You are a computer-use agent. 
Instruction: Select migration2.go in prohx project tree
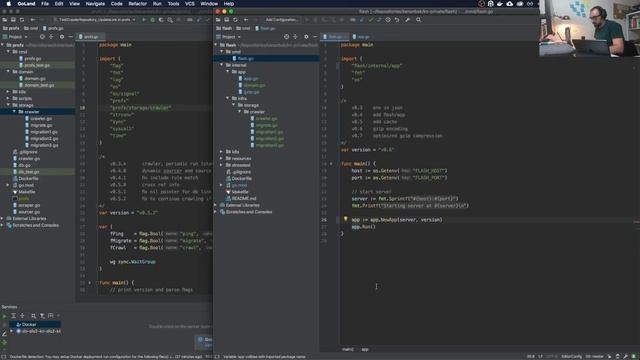pyautogui.click(x=44, y=138)
